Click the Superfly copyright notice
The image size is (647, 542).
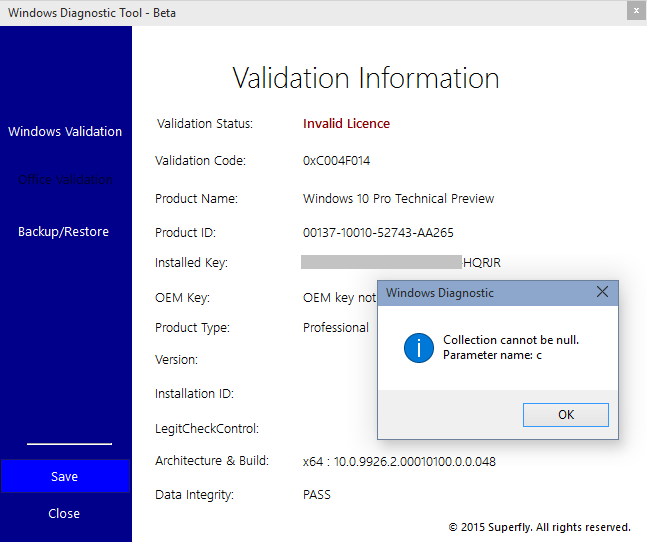(539, 527)
